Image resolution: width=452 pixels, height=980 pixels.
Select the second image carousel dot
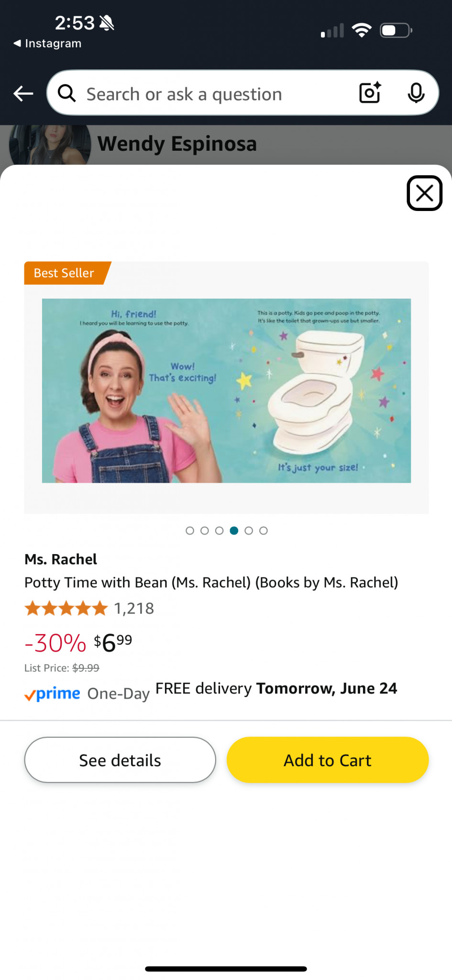pos(205,531)
